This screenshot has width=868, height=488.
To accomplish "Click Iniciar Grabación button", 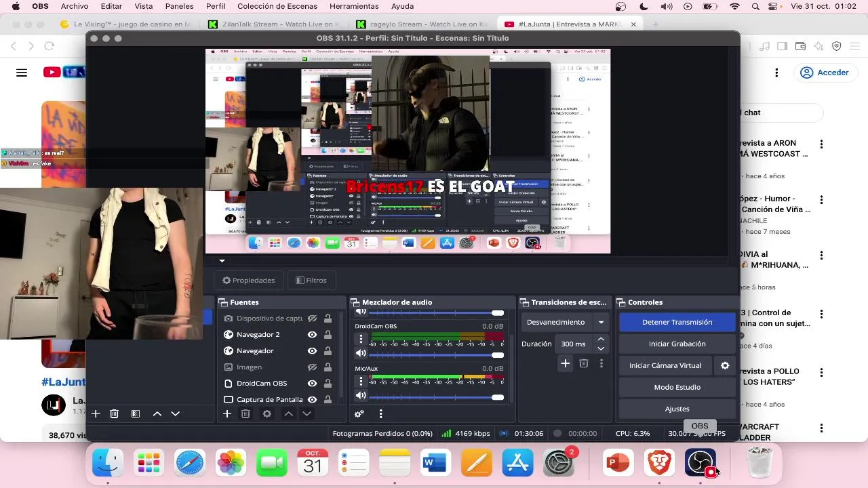I will (x=677, y=344).
